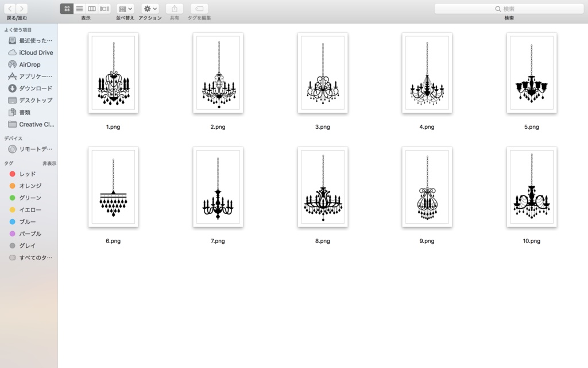Screen dimensions: 588x368
Task: Focus the 検索 search field
Action: tap(509, 9)
